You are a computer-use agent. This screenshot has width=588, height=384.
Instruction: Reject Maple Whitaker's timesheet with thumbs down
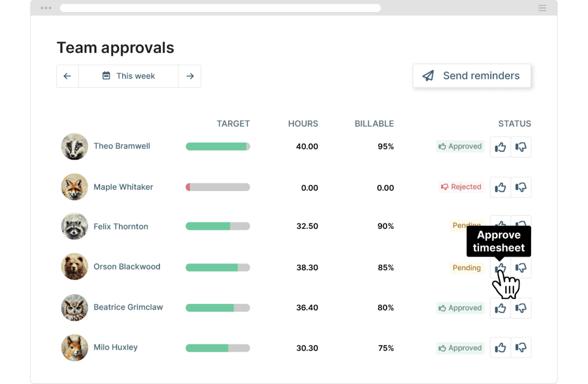521,187
